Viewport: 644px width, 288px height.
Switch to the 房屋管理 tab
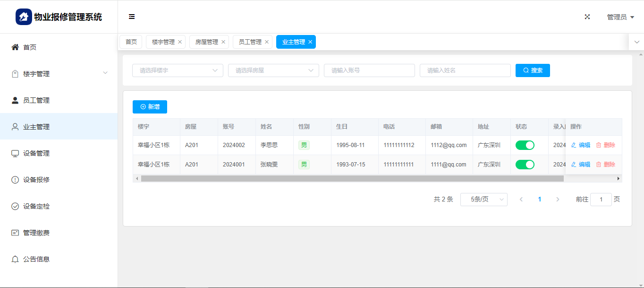206,42
